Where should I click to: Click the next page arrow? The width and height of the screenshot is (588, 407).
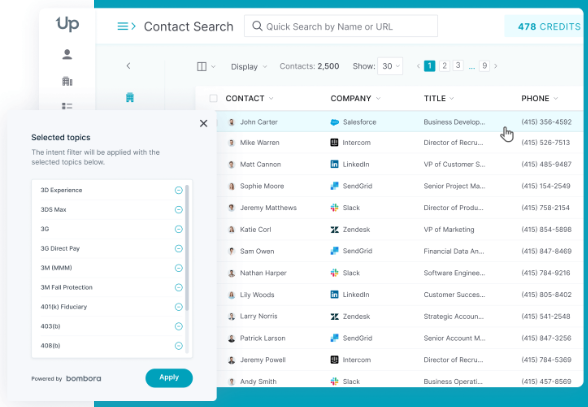496,66
